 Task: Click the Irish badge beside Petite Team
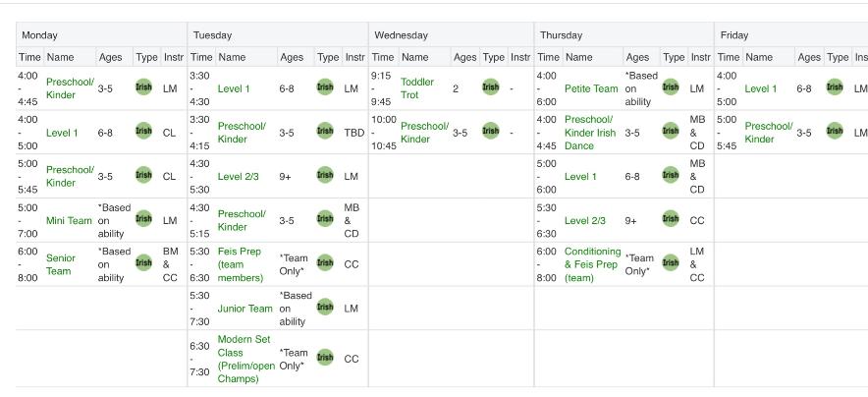(671, 86)
